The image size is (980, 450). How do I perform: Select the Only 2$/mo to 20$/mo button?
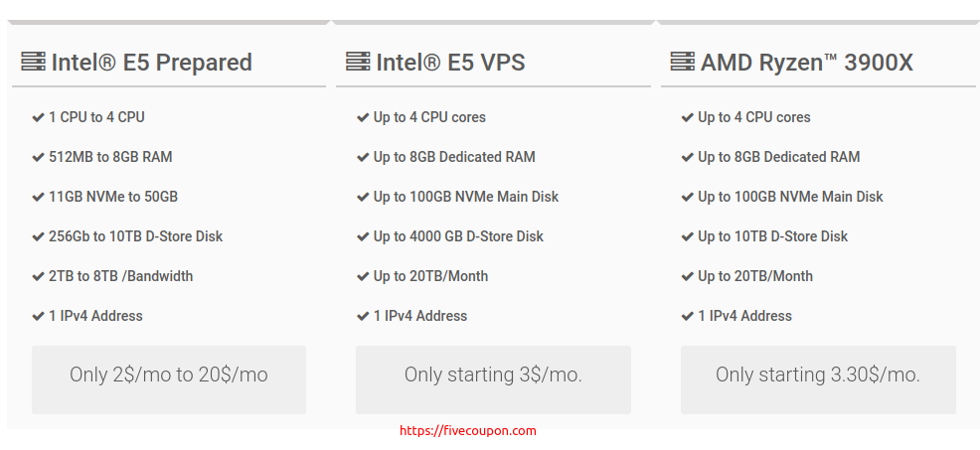pyautogui.click(x=169, y=380)
